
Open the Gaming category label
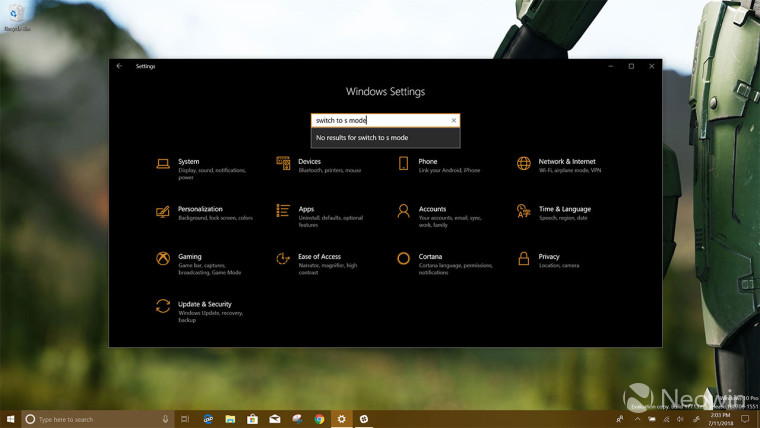tap(190, 256)
